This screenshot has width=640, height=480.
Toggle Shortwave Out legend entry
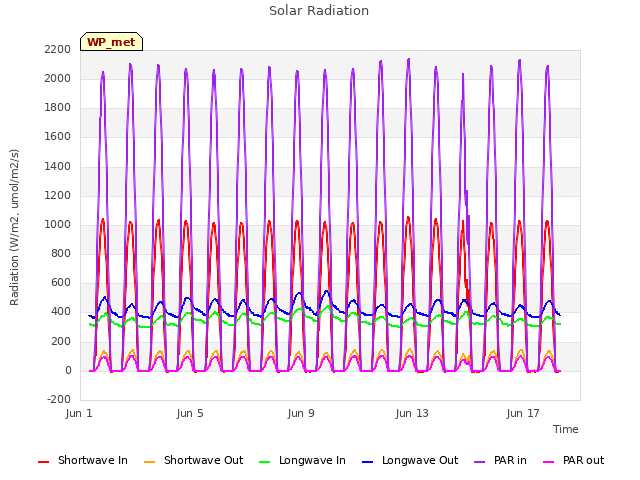coord(193,461)
